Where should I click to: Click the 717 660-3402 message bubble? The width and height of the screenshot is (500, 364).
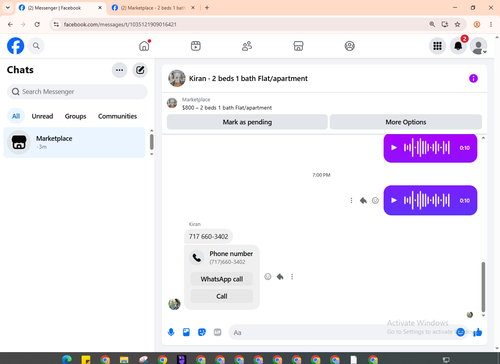pyautogui.click(x=208, y=236)
